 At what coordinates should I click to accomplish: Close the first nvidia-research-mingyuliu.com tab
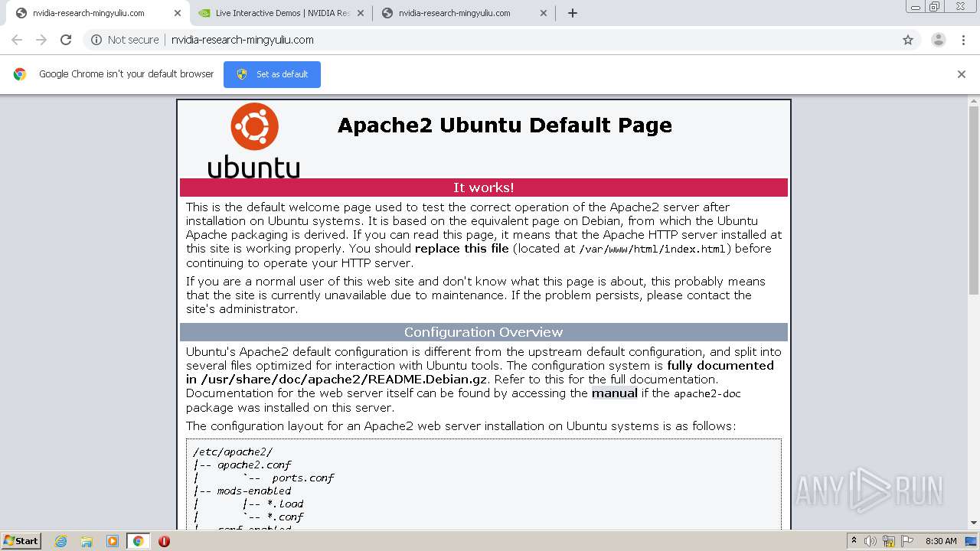click(x=178, y=13)
